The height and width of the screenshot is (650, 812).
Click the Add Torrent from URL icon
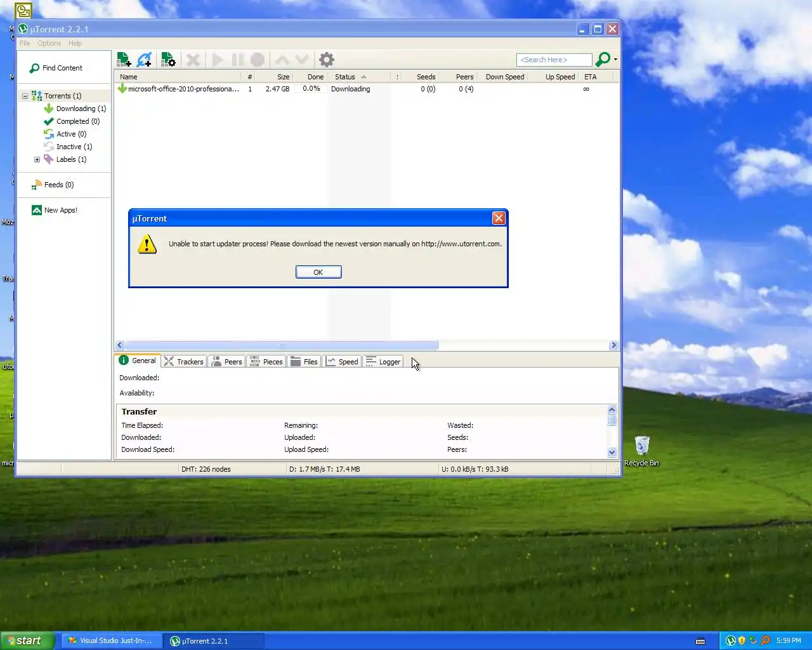click(x=145, y=60)
